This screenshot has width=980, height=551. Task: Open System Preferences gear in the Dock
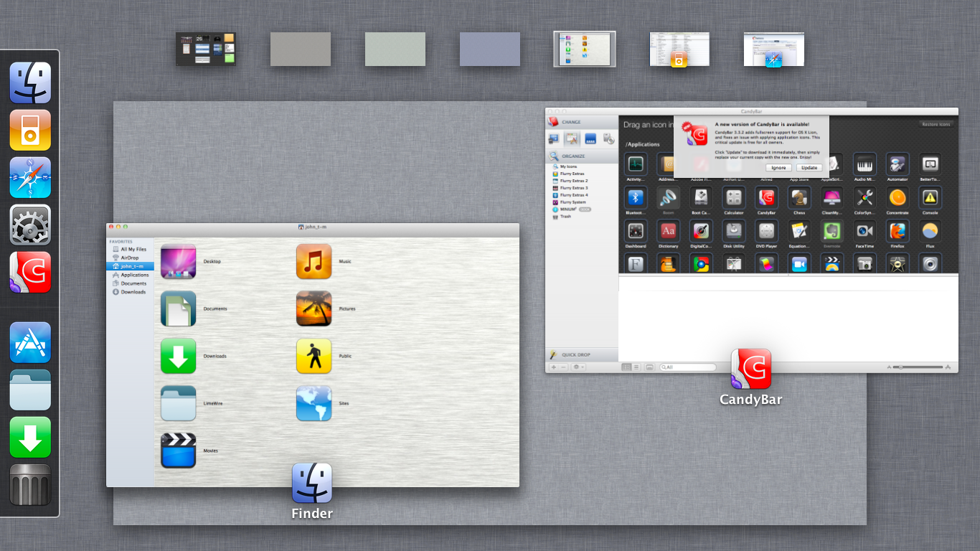tap(30, 225)
